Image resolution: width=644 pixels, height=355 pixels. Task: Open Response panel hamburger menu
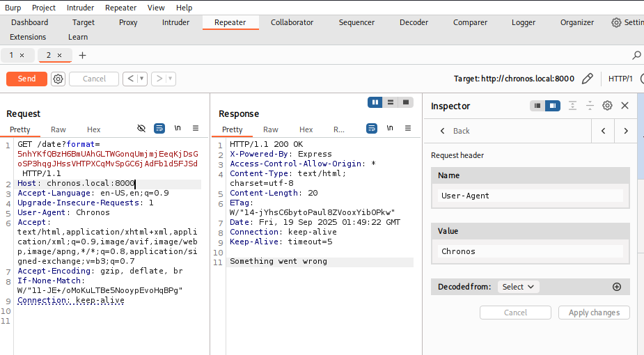[408, 128]
